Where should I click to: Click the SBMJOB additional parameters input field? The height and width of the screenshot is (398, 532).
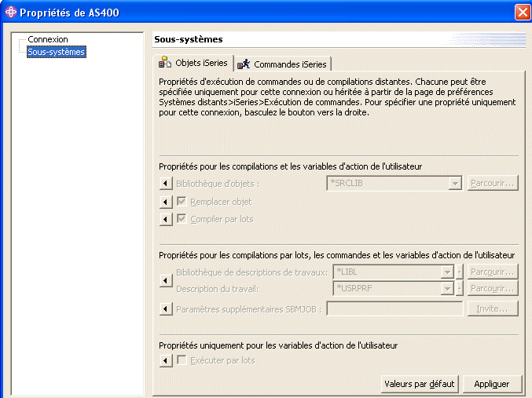coord(394,309)
